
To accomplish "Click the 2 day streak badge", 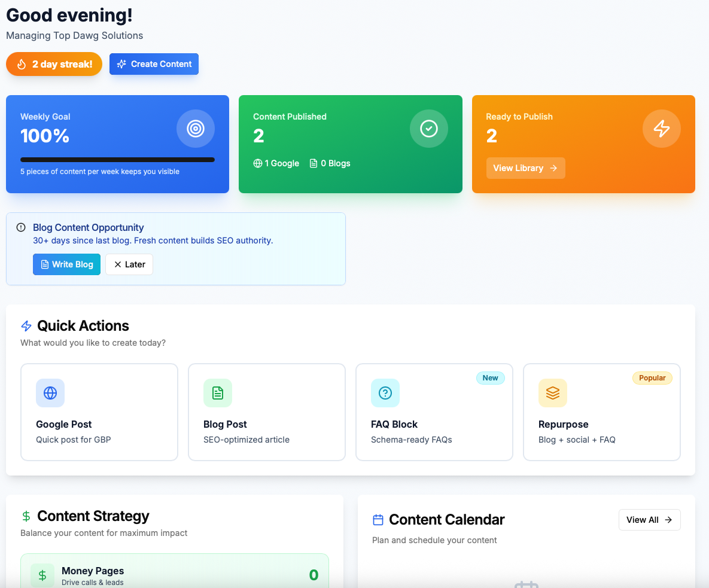I will 54,64.
